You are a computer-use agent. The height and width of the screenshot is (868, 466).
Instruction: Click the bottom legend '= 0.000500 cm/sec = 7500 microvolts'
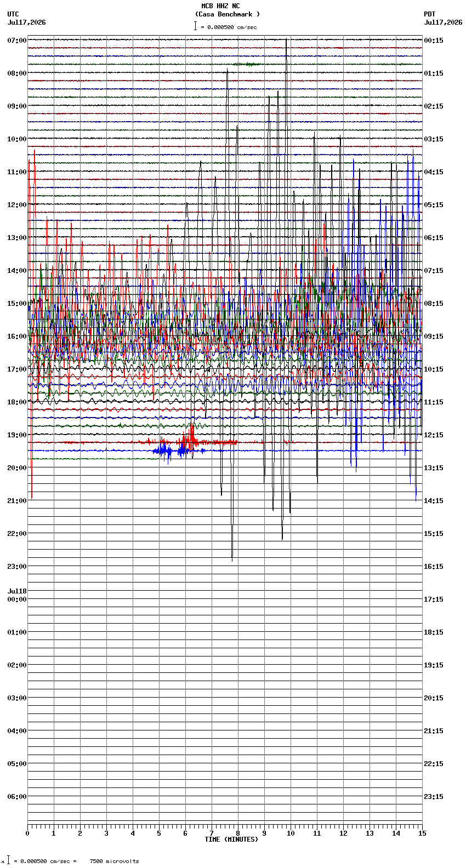tap(76, 861)
